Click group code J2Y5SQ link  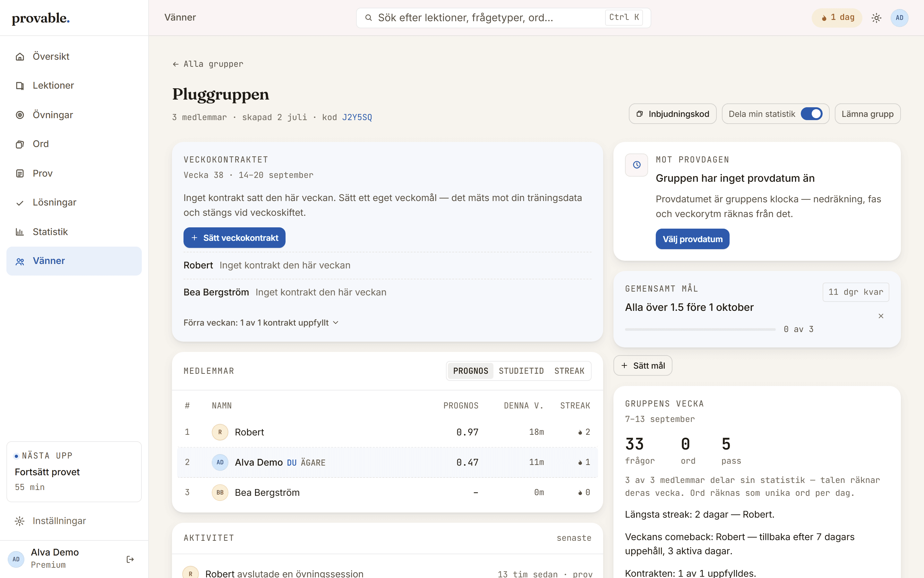tap(357, 117)
